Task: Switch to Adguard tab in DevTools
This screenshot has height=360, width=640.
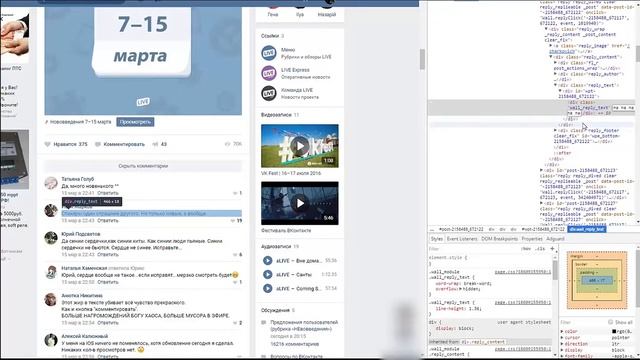Action: coord(555,239)
